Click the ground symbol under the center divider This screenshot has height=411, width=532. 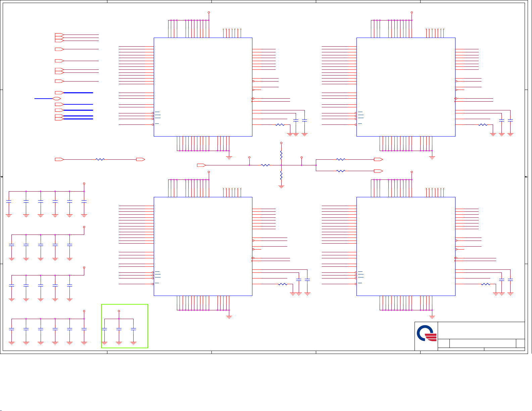coord(281,187)
